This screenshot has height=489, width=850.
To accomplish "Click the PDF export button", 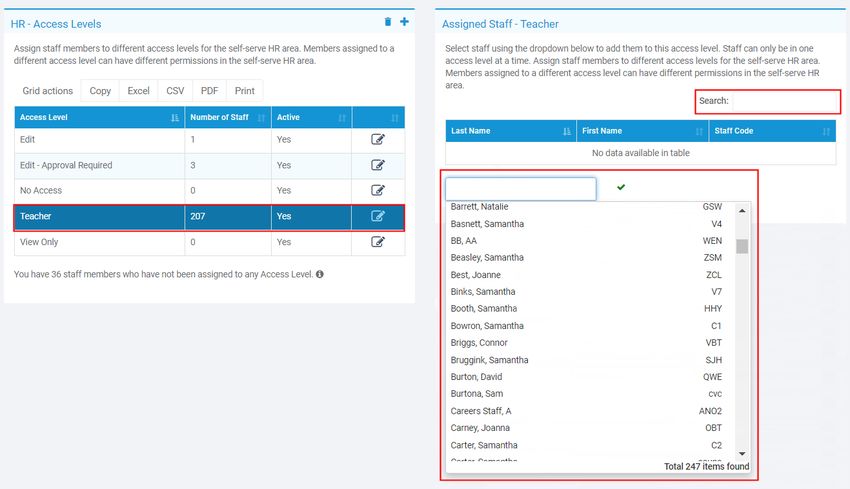I will [209, 91].
